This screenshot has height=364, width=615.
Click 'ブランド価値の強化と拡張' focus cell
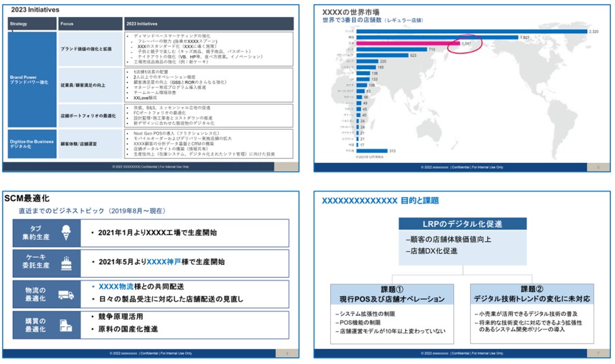click(90, 49)
